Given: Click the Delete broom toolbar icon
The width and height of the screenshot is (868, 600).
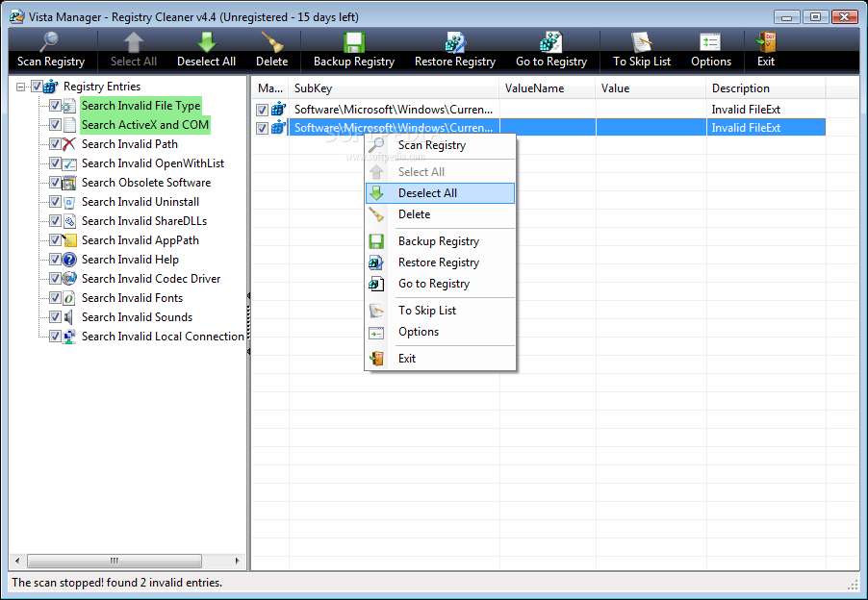Looking at the screenshot, I should 271,42.
